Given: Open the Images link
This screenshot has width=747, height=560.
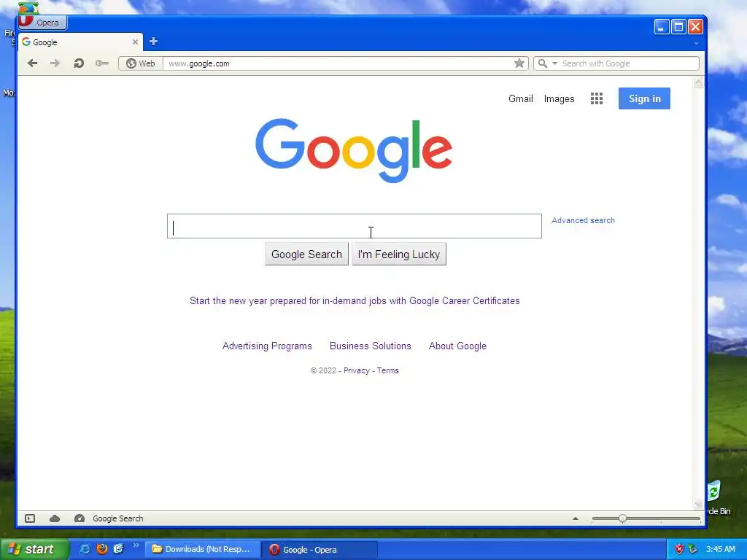Looking at the screenshot, I should (x=559, y=98).
